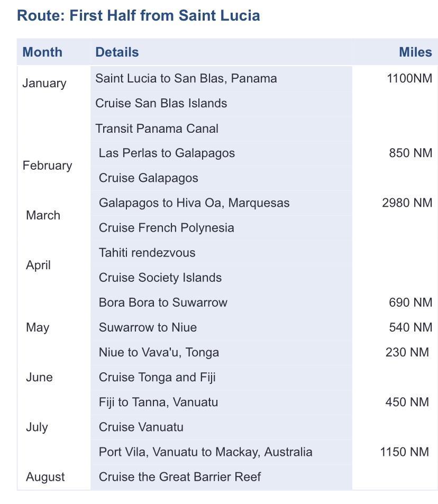
Task: Click the August month label
Action: pyautogui.click(x=45, y=477)
